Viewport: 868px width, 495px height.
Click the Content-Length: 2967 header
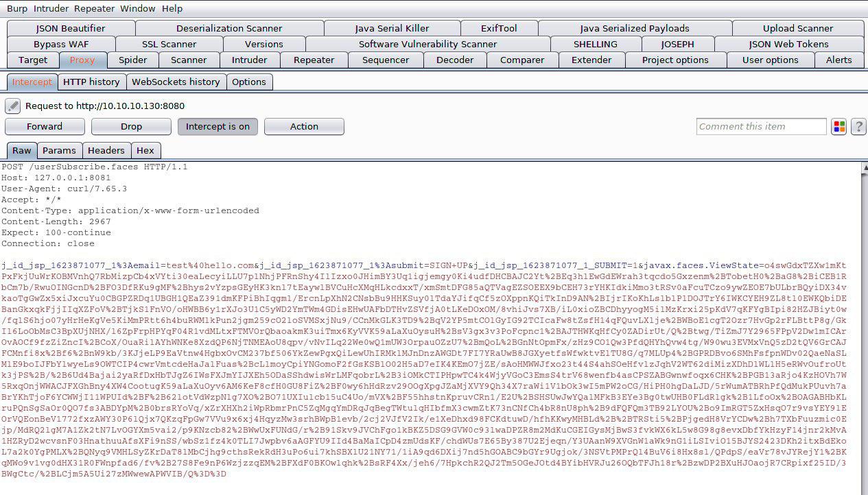point(56,221)
